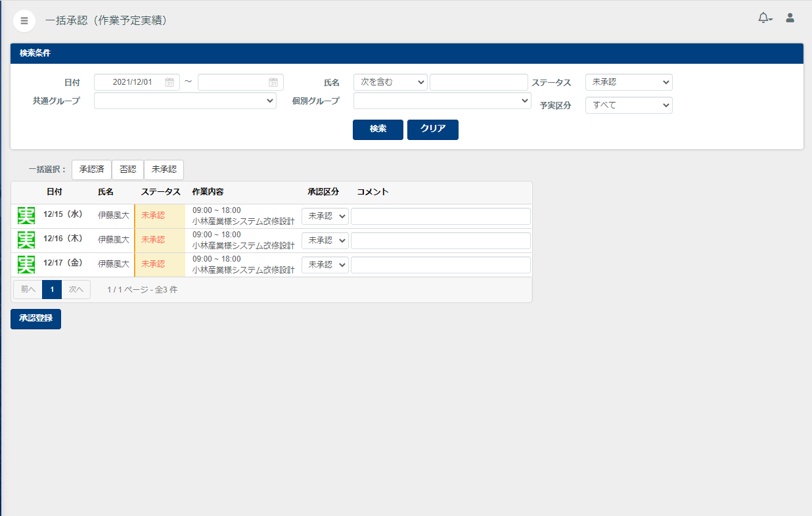Open the start date calendar picker icon

tap(169, 82)
